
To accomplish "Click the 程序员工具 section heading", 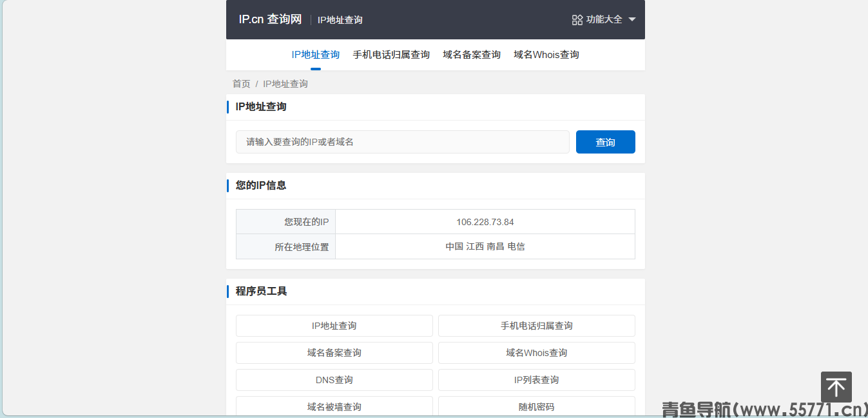I will [261, 292].
